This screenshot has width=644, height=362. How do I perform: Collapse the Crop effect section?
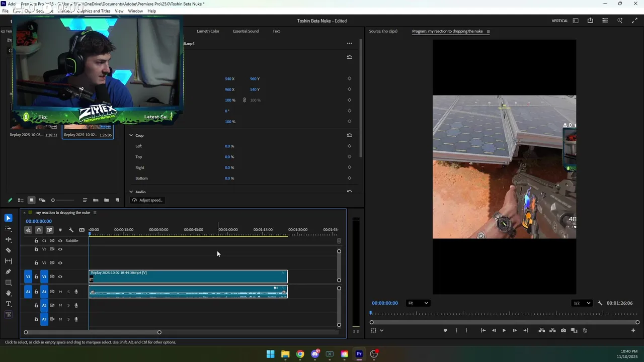[131, 135]
